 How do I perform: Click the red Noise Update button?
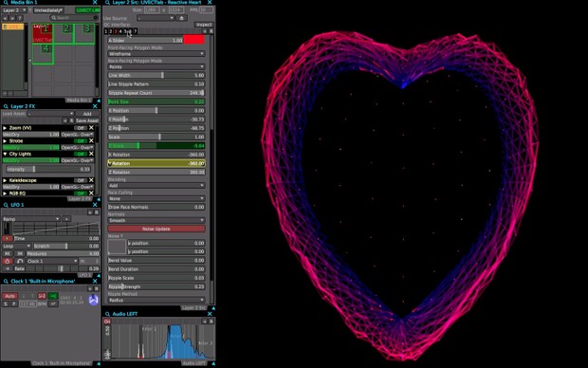coord(156,229)
